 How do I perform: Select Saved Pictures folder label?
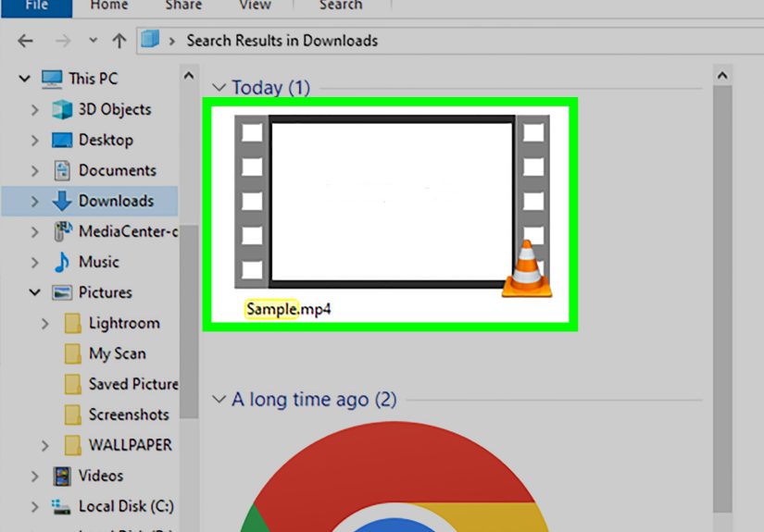[133, 384]
